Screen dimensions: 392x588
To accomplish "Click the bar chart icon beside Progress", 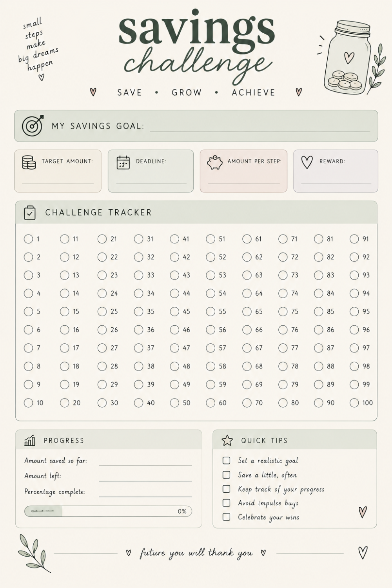I will pyautogui.click(x=30, y=441).
